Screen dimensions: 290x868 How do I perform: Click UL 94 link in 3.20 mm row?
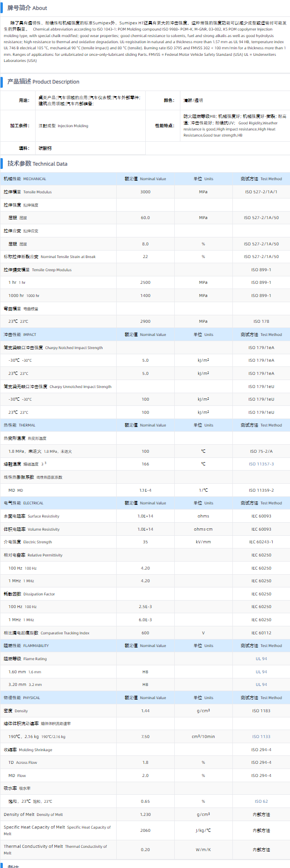(261, 685)
